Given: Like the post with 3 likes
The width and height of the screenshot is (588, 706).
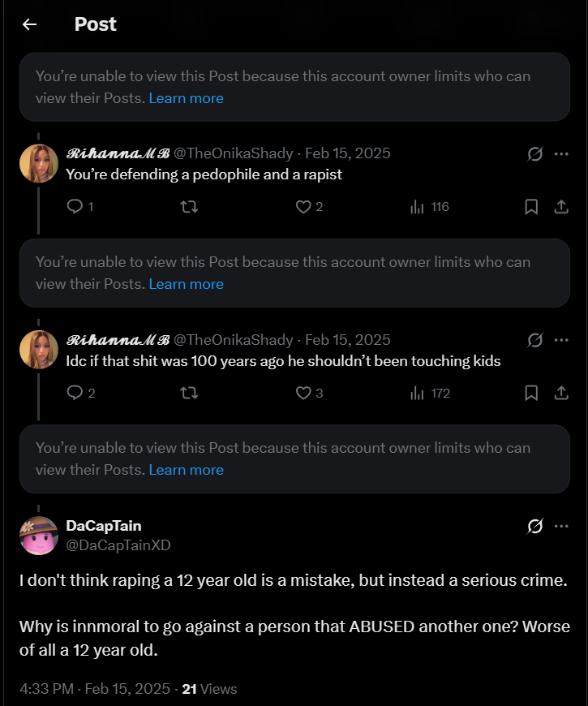Looking at the screenshot, I should 310,393.
